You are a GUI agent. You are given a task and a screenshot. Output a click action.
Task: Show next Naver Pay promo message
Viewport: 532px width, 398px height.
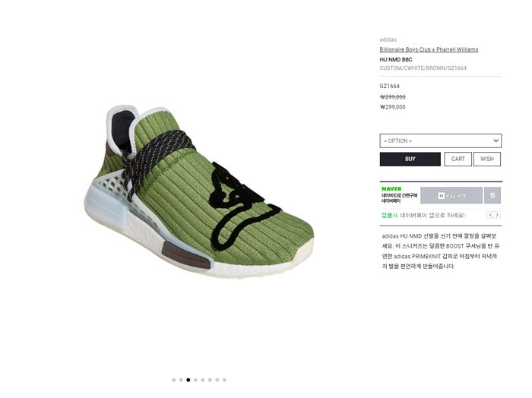click(497, 215)
